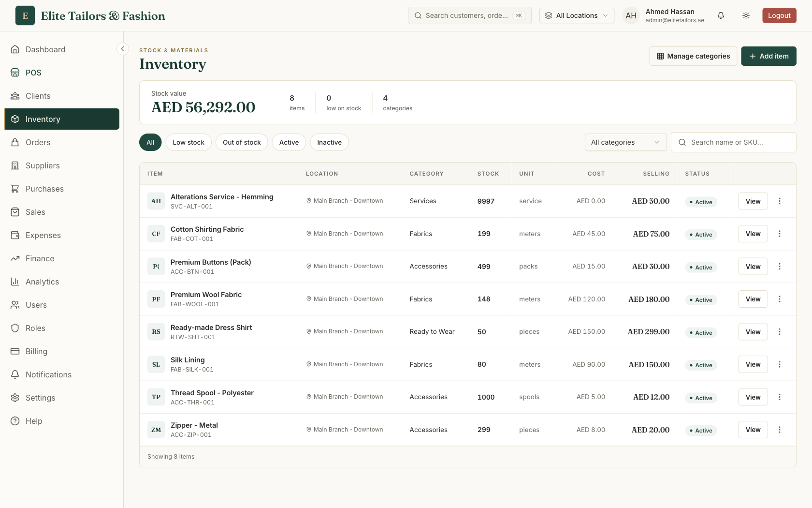Click the CF item avatar for Cotton Shirting
812x508 pixels.
156,234
